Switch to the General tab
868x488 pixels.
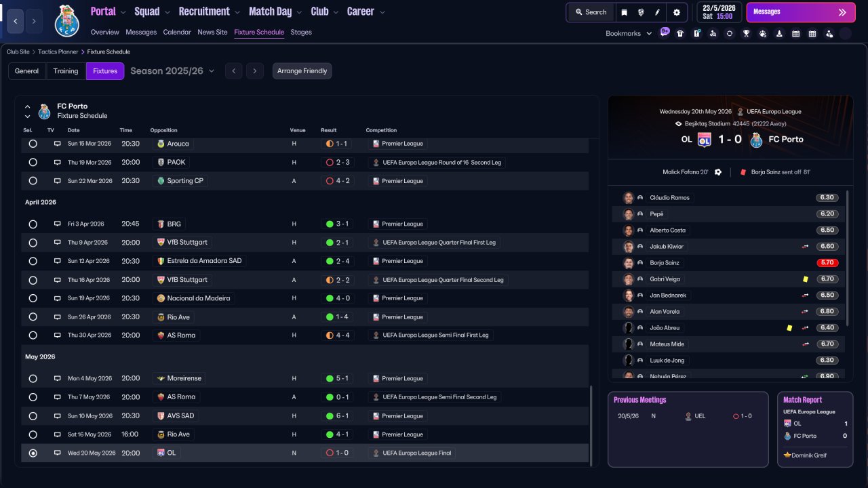[x=27, y=71]
